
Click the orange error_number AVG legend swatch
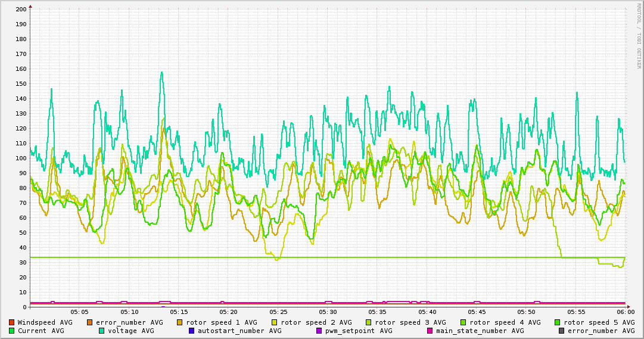[x=90, y=322]
